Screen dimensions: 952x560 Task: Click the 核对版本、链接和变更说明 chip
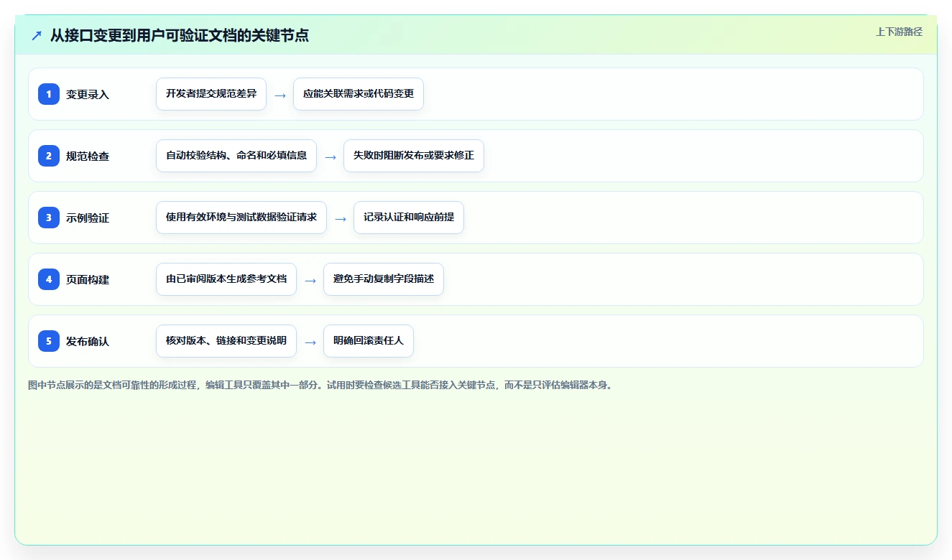coord(226,341)
